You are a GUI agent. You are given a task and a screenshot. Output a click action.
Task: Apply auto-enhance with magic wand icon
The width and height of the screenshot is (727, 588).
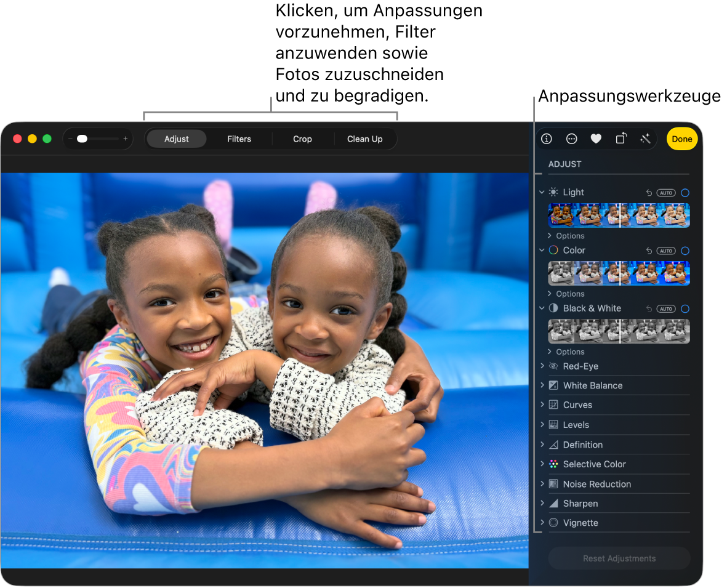point(645,139)
